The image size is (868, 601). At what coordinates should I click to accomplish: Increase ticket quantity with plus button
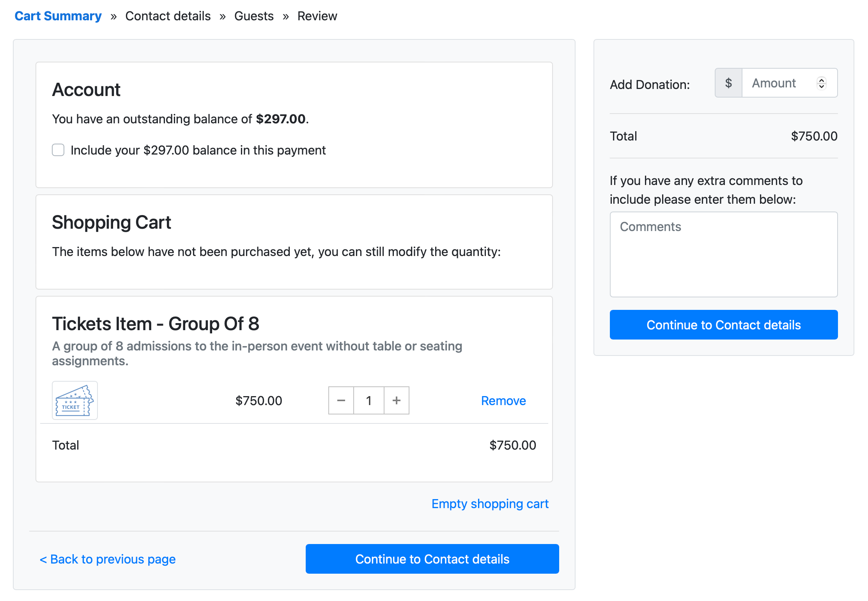(x=397, y=400)
